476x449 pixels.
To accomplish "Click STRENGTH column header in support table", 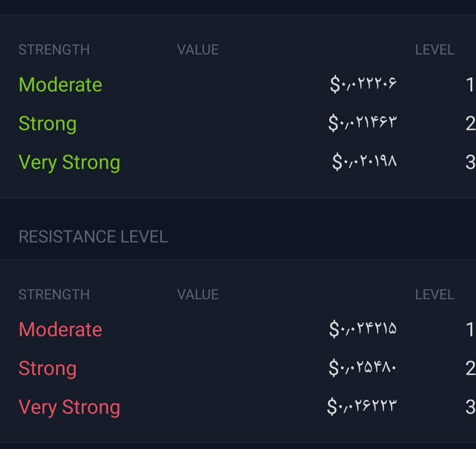I will point(54,50).
